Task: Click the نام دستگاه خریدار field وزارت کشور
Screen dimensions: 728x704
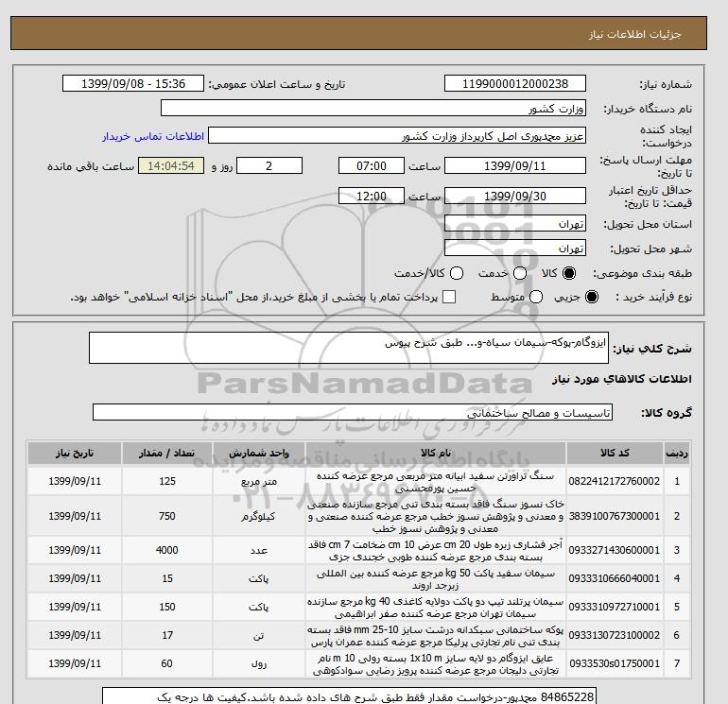Action: point(373,108)
